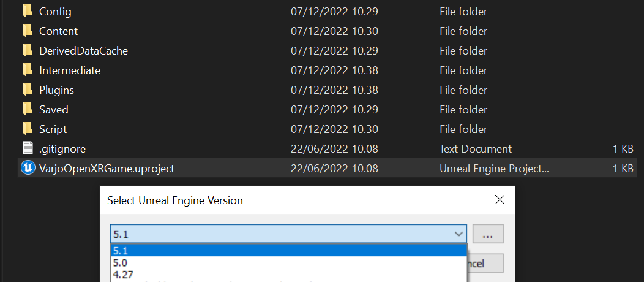
Task: Click the Intermediate folder date modified
Action: pyautogui.click(x=334, y=70)
